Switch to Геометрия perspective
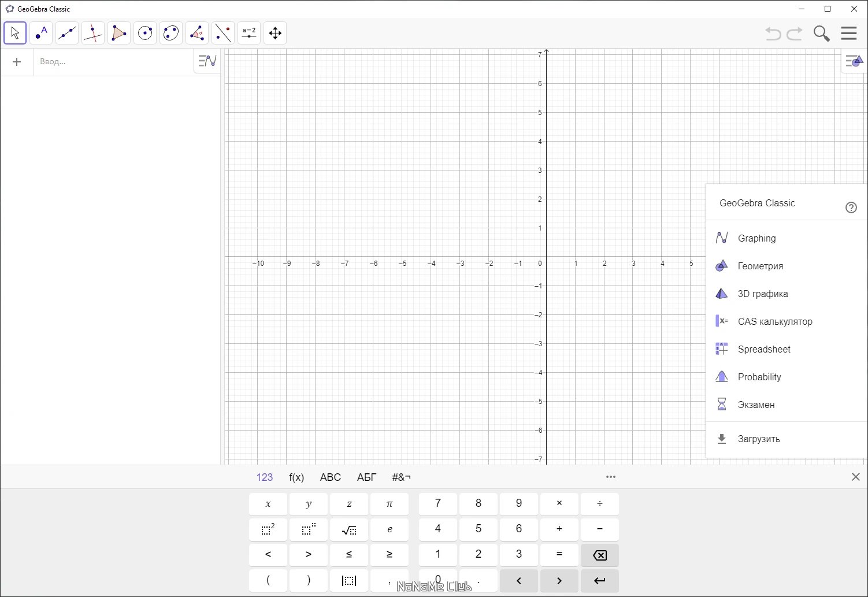 coord(787,266)
